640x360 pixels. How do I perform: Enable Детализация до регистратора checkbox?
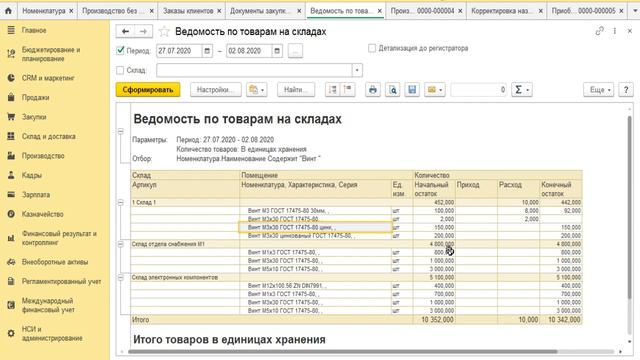pyautogui.click(x=372, y=48)
